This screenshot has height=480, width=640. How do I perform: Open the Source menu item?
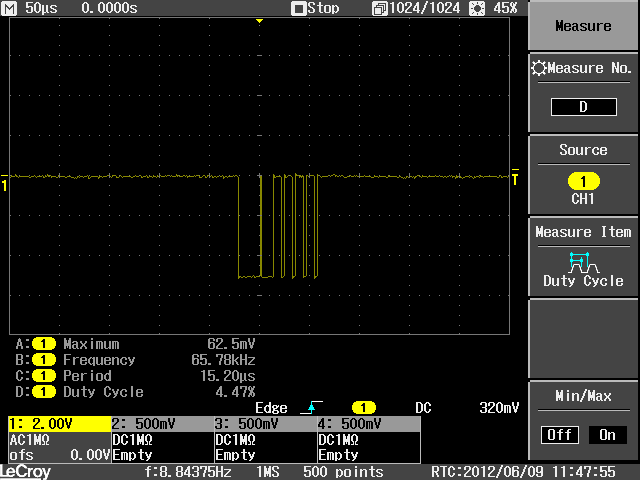(583, 176)
